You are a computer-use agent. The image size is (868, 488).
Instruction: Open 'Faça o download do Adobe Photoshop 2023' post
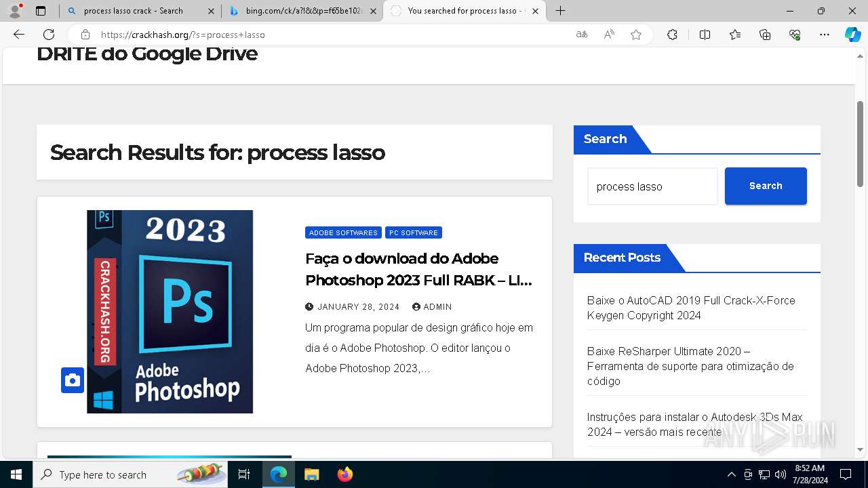[x=418, y=269]
